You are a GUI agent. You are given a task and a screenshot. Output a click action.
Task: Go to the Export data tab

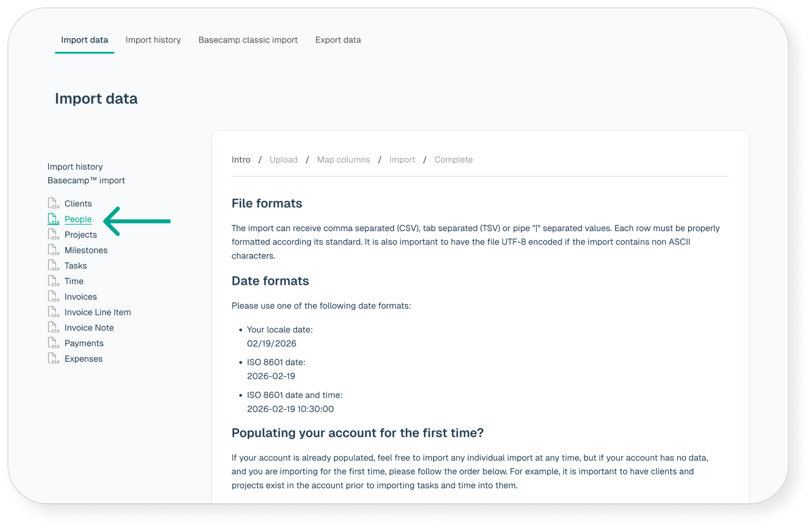(337, 40)
